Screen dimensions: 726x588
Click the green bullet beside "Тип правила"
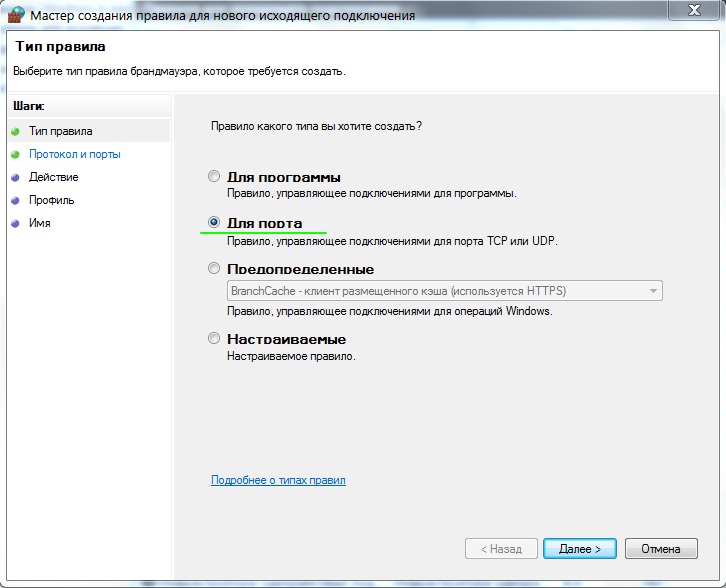tap(15, 131)
